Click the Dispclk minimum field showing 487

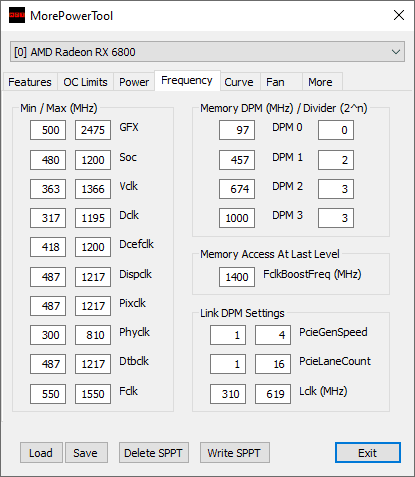pyautogui.click(x=48, y=277)
